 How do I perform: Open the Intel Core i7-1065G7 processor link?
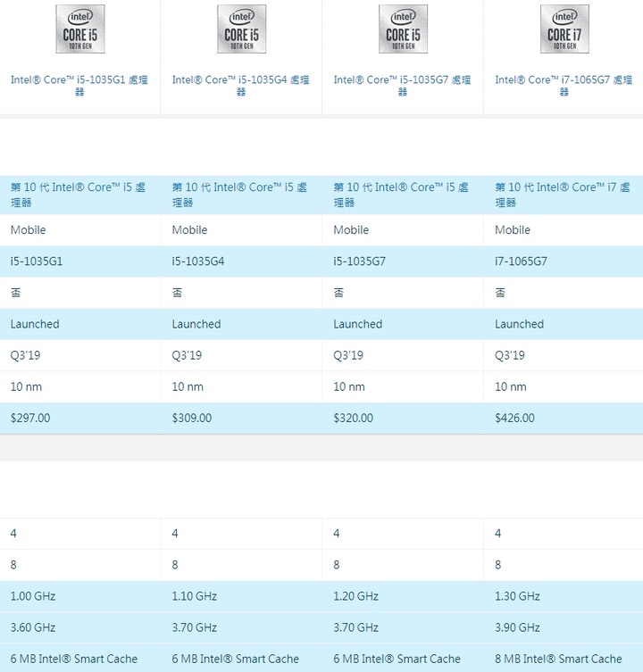point(564,86)
